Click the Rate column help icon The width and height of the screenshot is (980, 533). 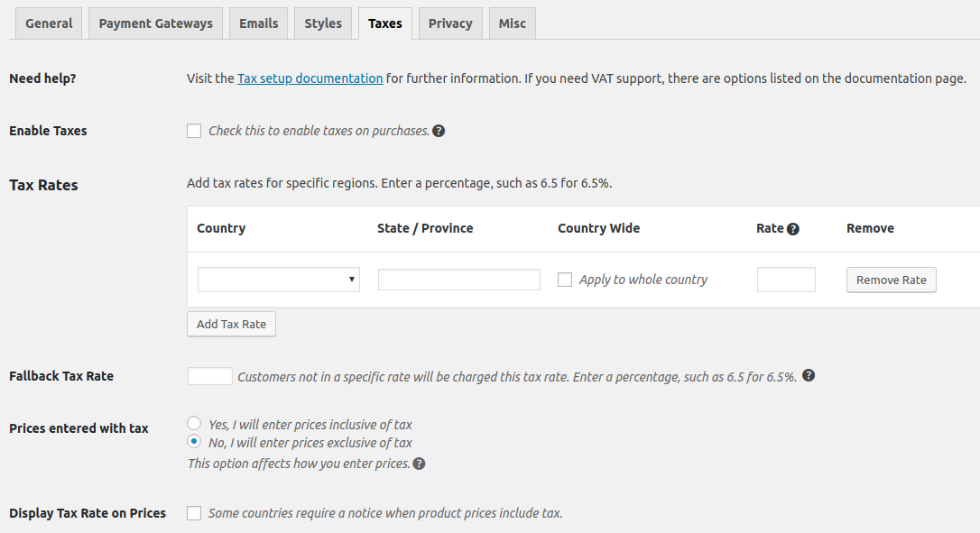tap(793, 228)
